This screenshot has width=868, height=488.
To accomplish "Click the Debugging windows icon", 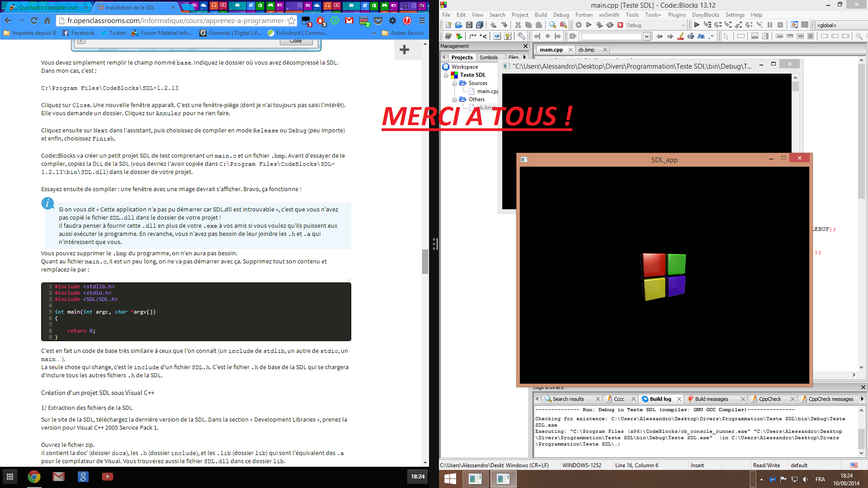I will pyautogui.click(x=794, y=25).
